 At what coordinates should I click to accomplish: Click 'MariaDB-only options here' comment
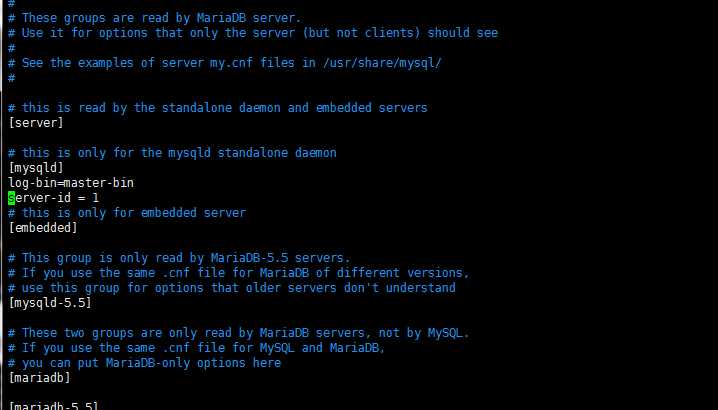[144, 363]
